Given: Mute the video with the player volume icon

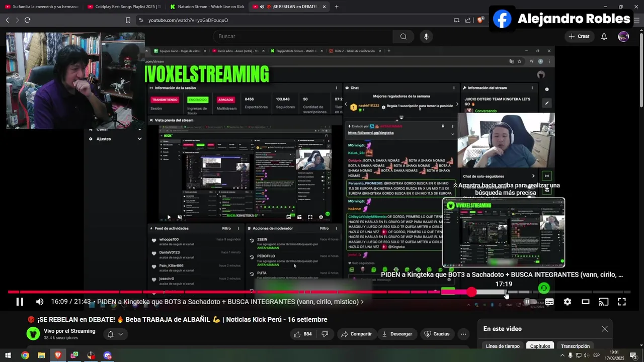Looking at the screenshot, I should click(40, 302).
